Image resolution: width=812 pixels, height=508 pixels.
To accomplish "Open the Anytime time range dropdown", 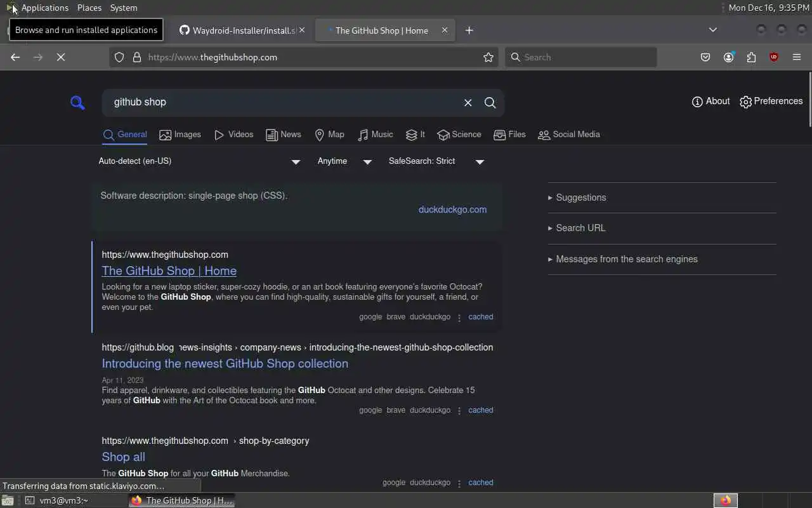I will (344, 161).
